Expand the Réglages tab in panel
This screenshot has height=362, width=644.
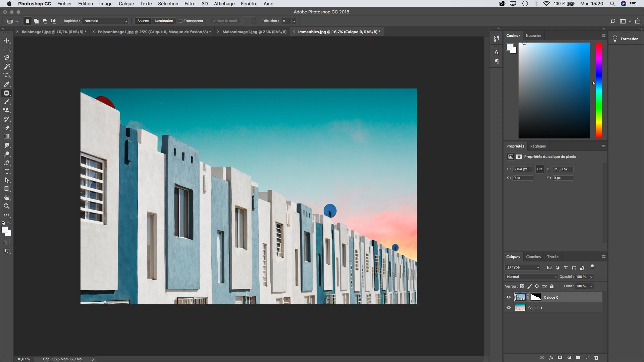tap(538, 146)
